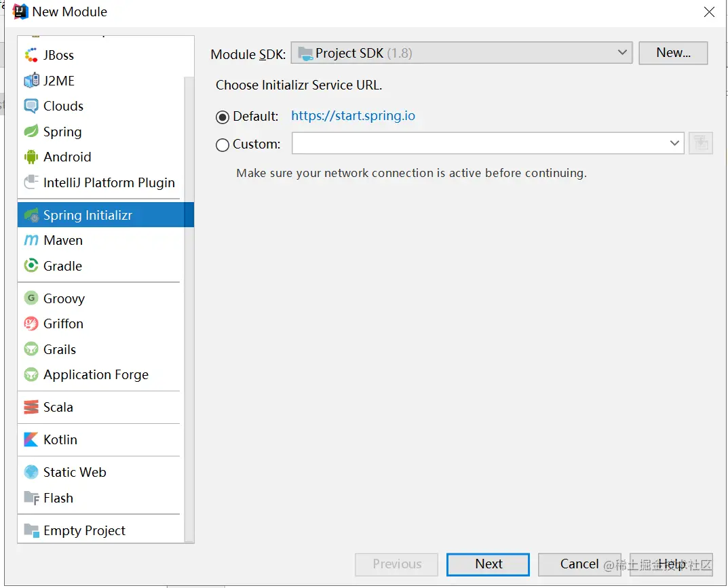Select the Custom service URL radio button
Viewport: 728px width, 588px height.
pyautogui.click(x=223, y=145)
